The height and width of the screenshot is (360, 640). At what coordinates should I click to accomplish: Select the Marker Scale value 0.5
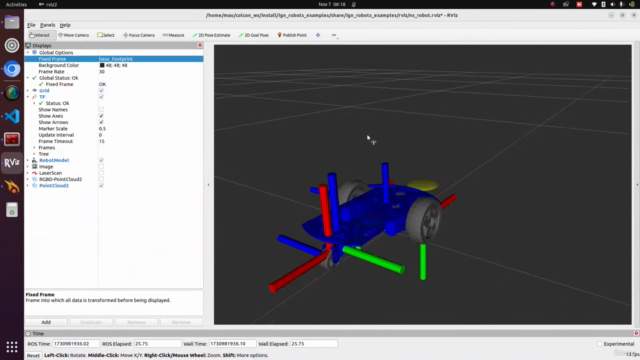click(102, 129)
